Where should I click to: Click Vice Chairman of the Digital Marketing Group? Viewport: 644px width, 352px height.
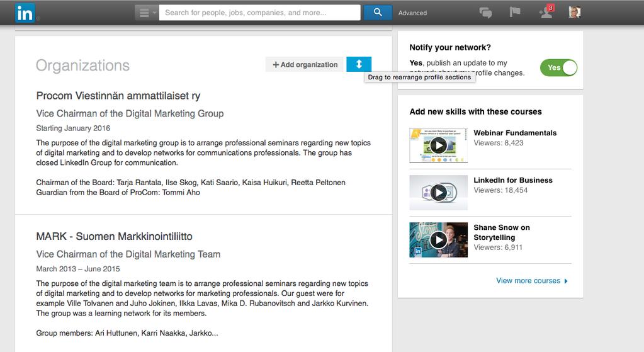[x=130, y=113]
